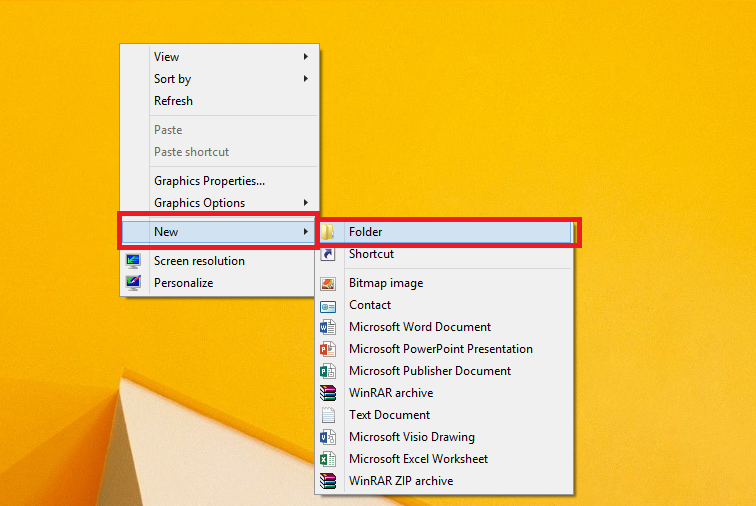Image resolution: width=756 pixels, height=506 pixels.
Task: Click the WinRAR ZIP archive icon
Action: point(328,481)
